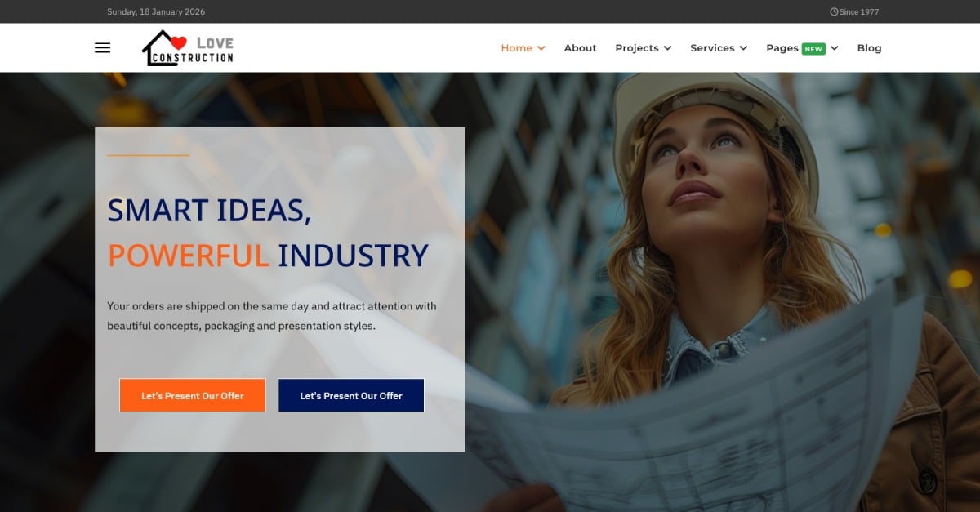Select the Home menu item
The image size is (980, 512).
(516, 48)
